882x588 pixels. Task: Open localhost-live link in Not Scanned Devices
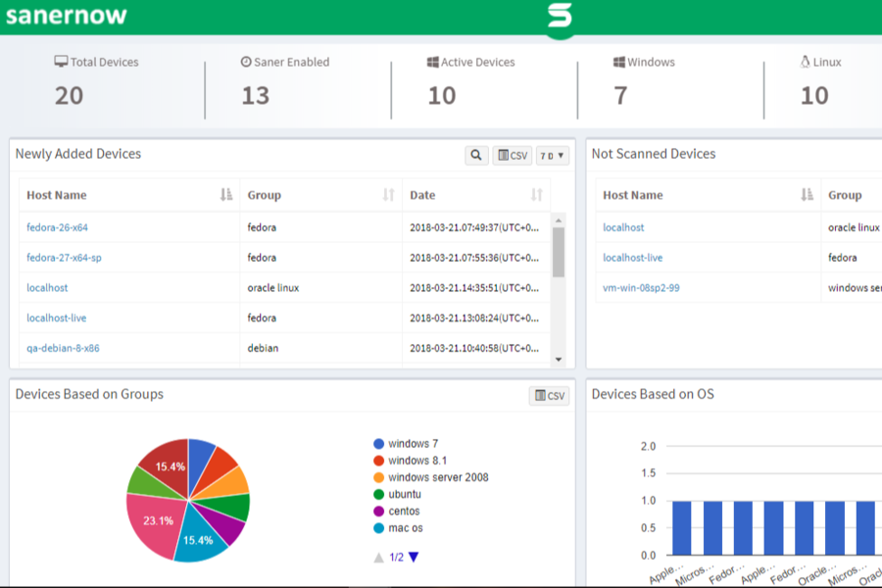(x=633, y=258)
